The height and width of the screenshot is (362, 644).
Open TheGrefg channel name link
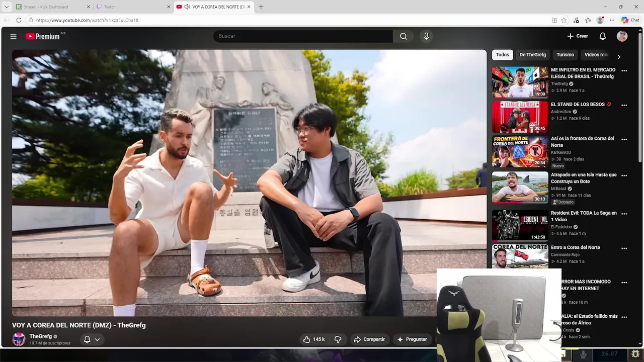tap(40, 336)
